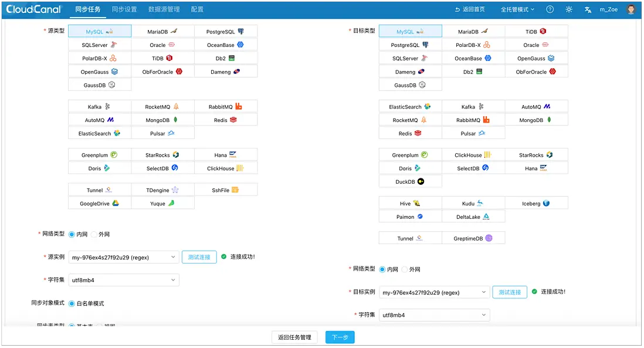Viewport: 644px width, 348px height.
Task: Toggle the light theme sun icon
Action: click(569, 9)
